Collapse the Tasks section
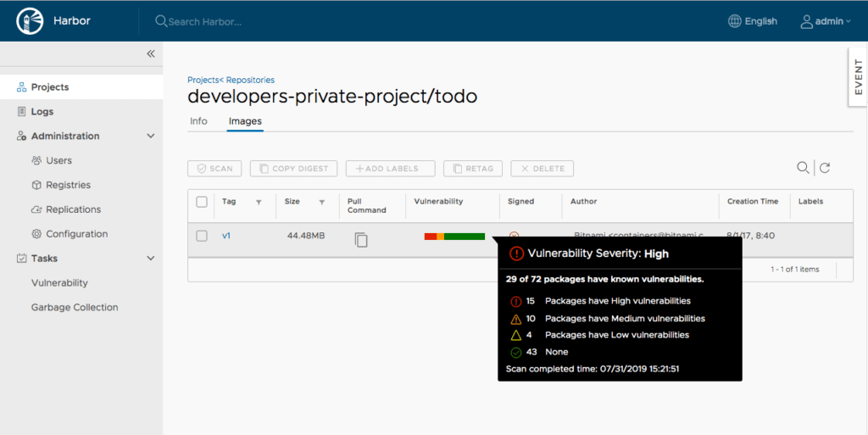Image resolution: width=868 pixels, height=435 pixels. coord(151,259)
